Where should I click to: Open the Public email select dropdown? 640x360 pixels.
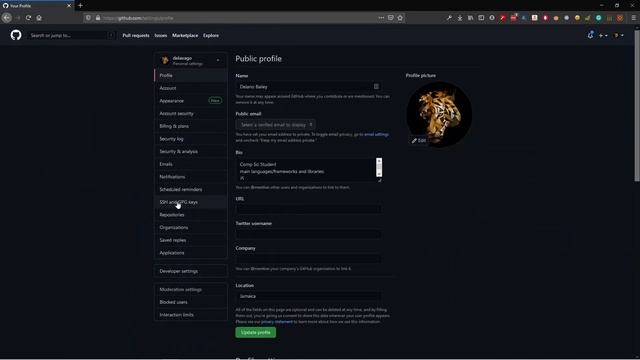(276, 124)
